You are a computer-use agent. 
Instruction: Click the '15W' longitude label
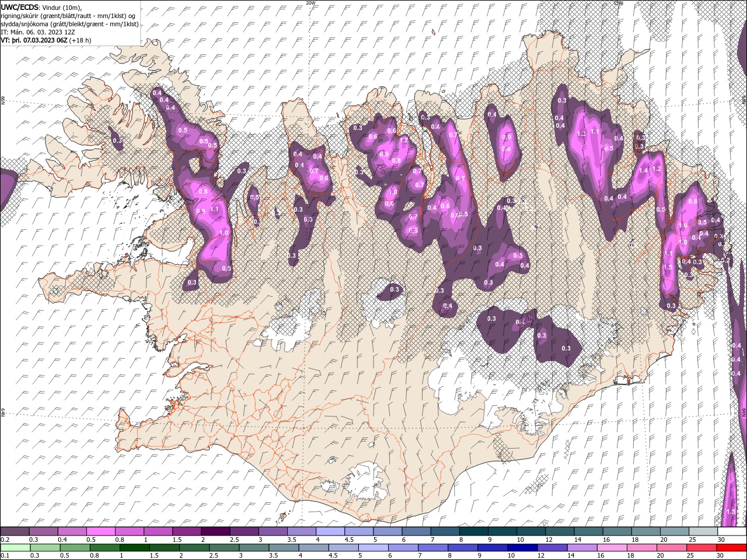click(x=618, y=3)
